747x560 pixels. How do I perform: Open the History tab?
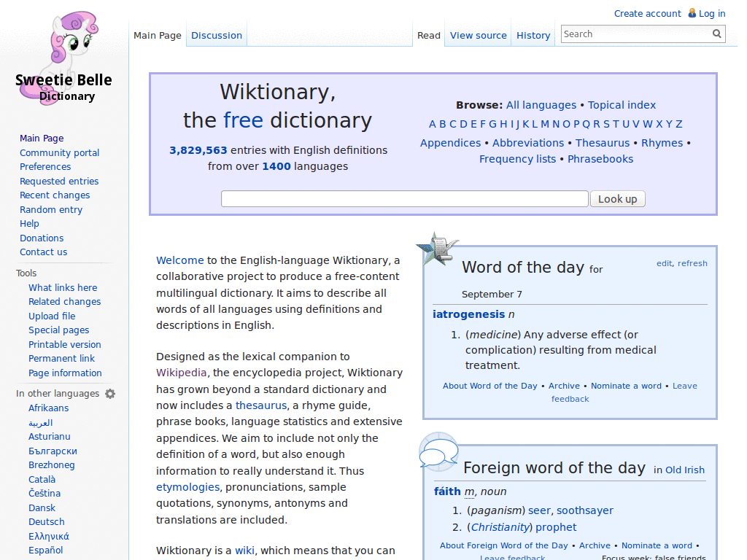(x=533, y=35)
